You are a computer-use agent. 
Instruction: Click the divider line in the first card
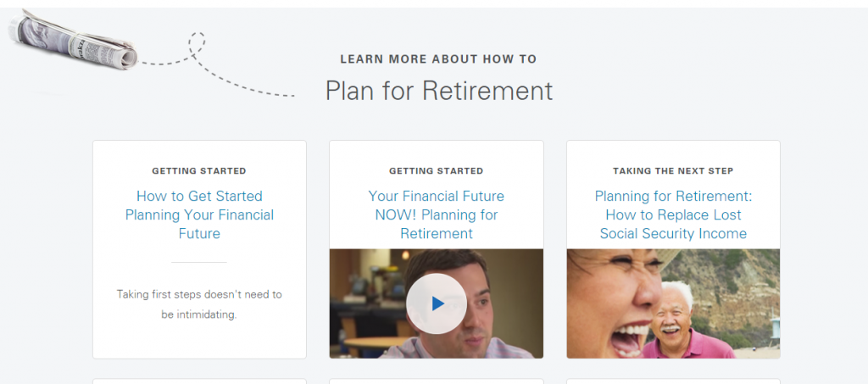click(x=199, y=262)
